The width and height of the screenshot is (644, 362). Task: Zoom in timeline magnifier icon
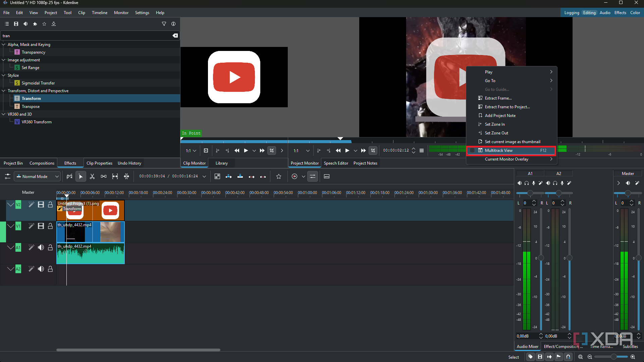(633, 357)
